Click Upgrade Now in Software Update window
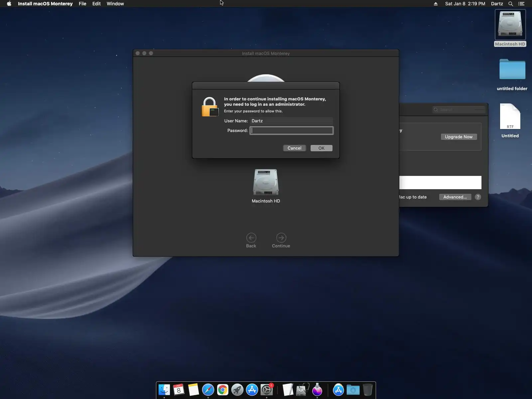The width and height of the screenshot is (532, 399). [x=459, y=137]
